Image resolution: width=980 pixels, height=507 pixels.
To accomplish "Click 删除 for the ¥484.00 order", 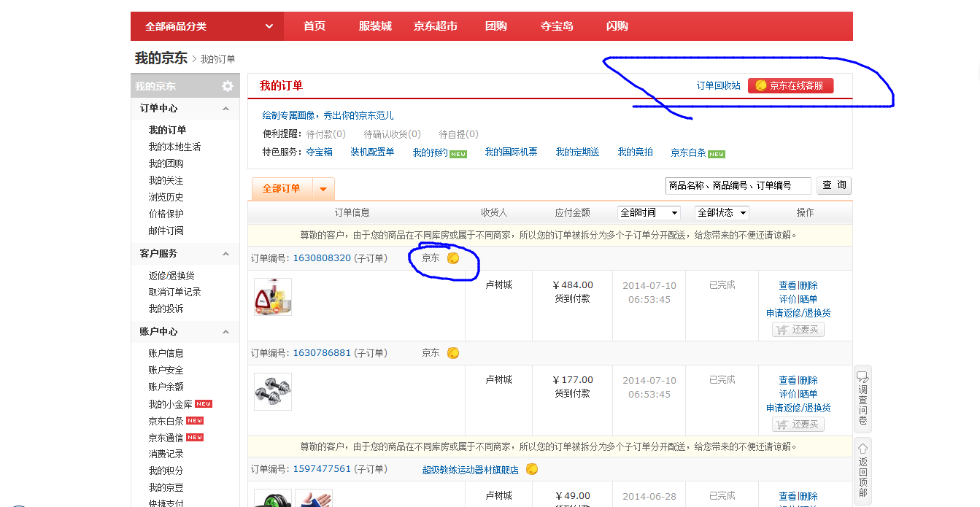I will pyautogui.click(x=809, y=286).
